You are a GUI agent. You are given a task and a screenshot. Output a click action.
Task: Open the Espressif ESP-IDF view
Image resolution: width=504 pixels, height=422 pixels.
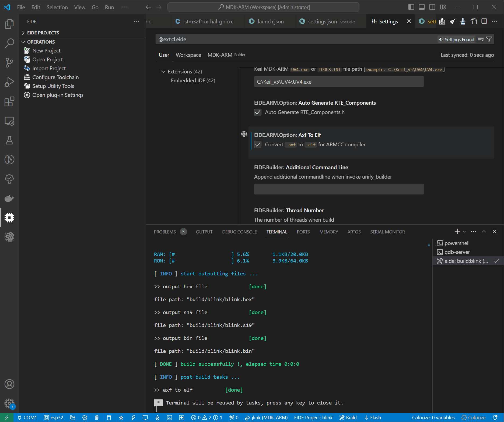click(9, 237)
